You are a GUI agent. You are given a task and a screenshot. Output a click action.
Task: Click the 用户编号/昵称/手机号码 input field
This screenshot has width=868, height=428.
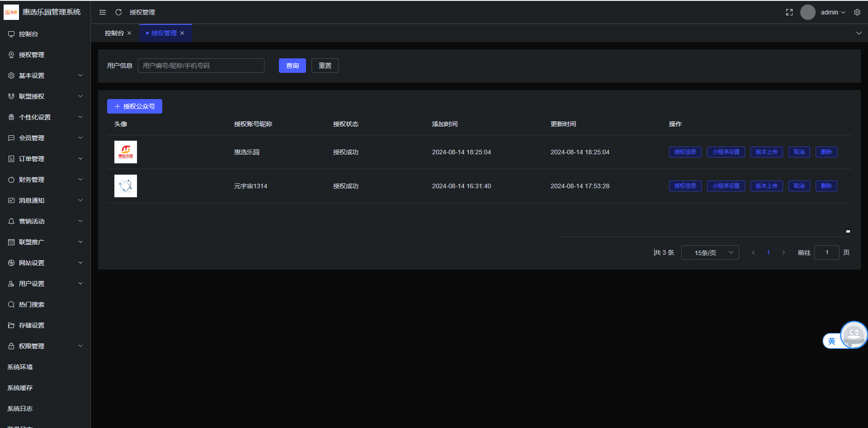(x=201, y=66)
